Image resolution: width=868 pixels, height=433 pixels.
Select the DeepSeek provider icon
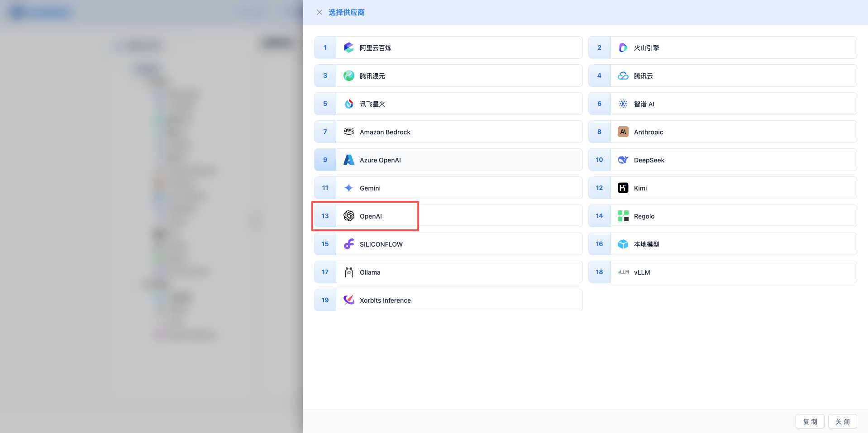623,160
